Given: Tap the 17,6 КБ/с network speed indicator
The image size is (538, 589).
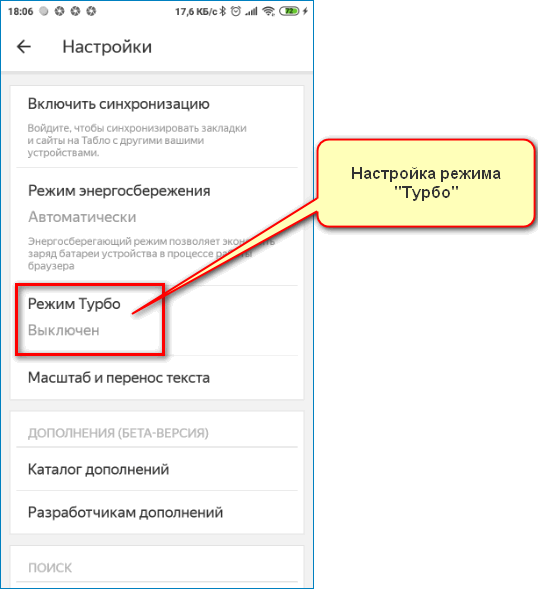Looking at the screenshot, I should (x=196, y=12).
